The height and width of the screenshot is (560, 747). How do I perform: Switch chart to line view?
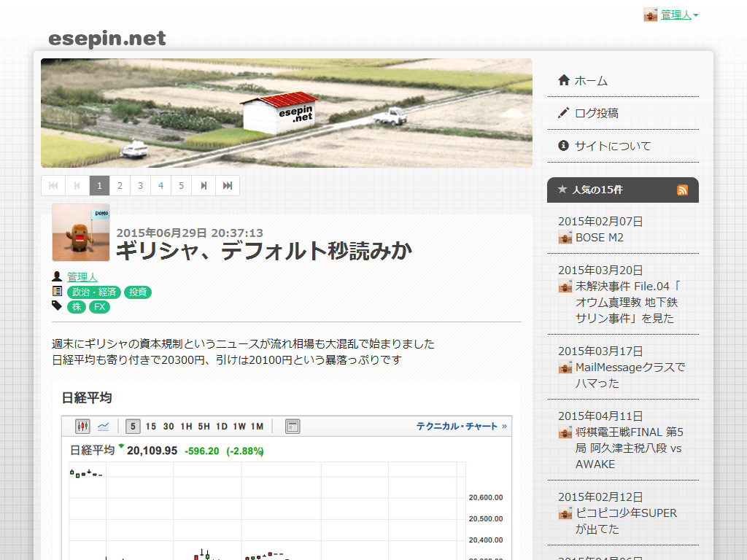point(104,426)
